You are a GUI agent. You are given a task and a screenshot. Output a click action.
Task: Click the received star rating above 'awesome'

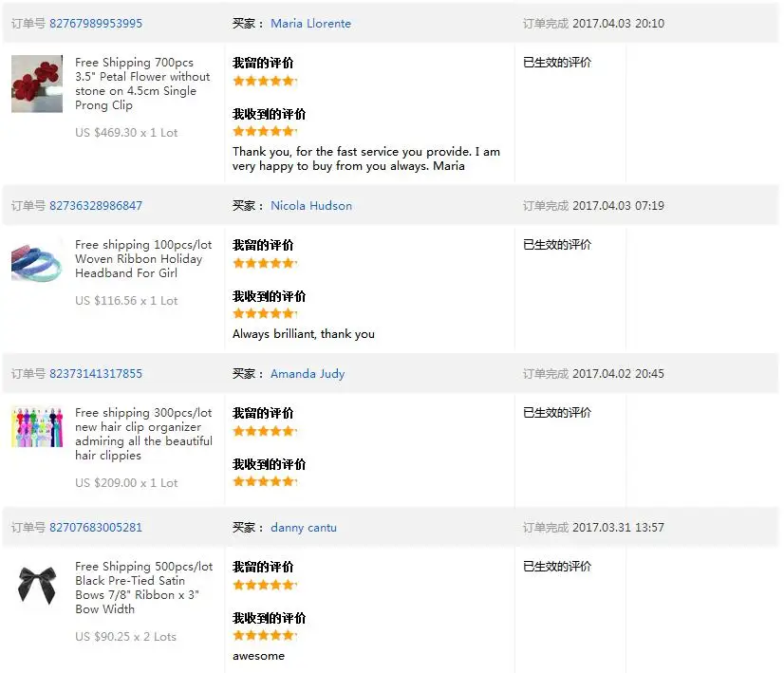(265, 635)
